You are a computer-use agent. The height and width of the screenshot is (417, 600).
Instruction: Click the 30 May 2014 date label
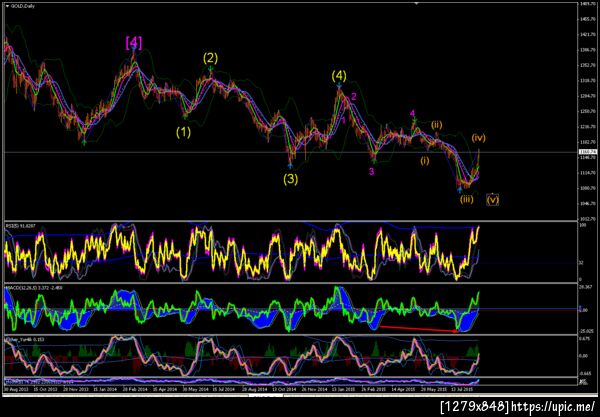tap(194, 389)
